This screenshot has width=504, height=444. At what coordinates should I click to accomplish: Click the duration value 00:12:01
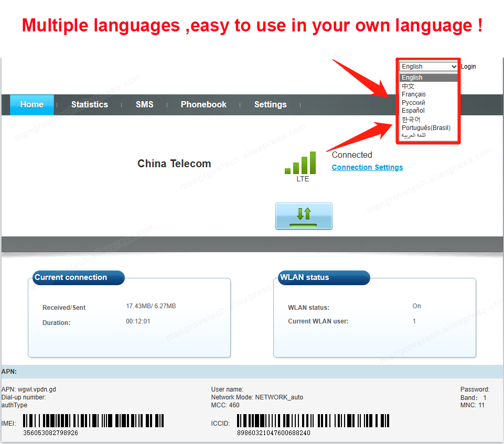click(138, 321)
